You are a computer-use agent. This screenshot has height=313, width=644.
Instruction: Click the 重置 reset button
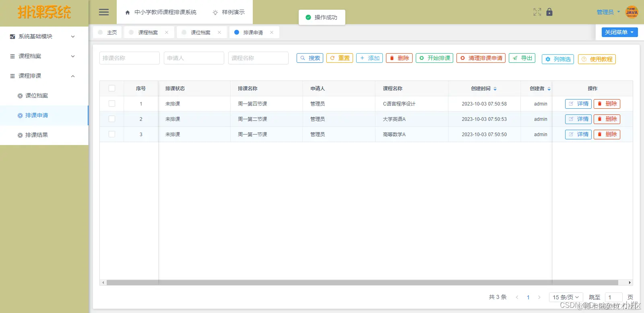[340, 58]
